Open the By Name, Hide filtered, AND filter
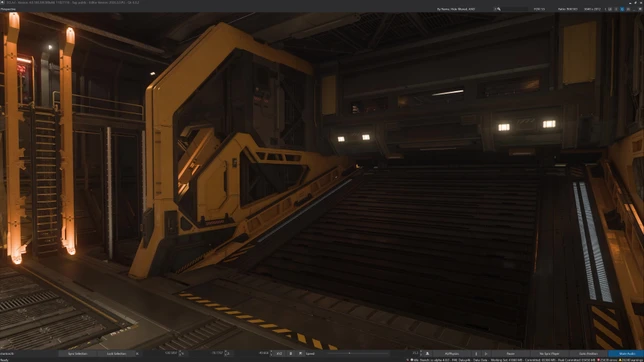 click(x=456, y=9)
